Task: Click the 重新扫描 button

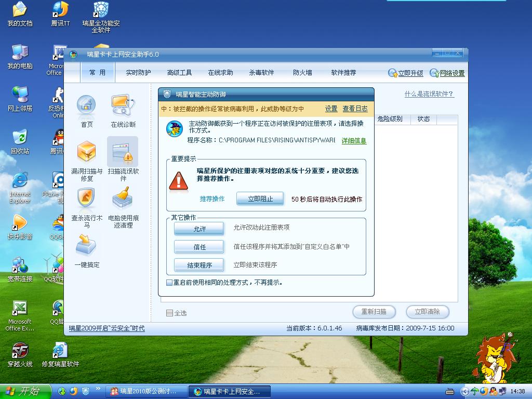Action: 374,312
